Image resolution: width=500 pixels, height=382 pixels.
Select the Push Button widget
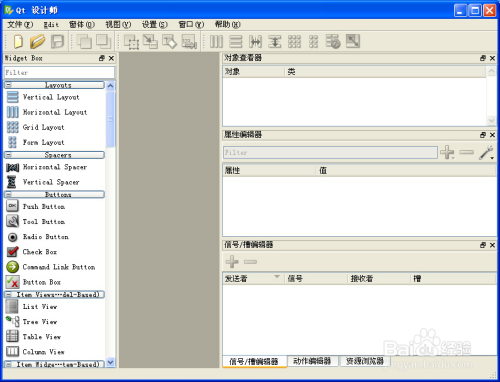click(44, 206)
